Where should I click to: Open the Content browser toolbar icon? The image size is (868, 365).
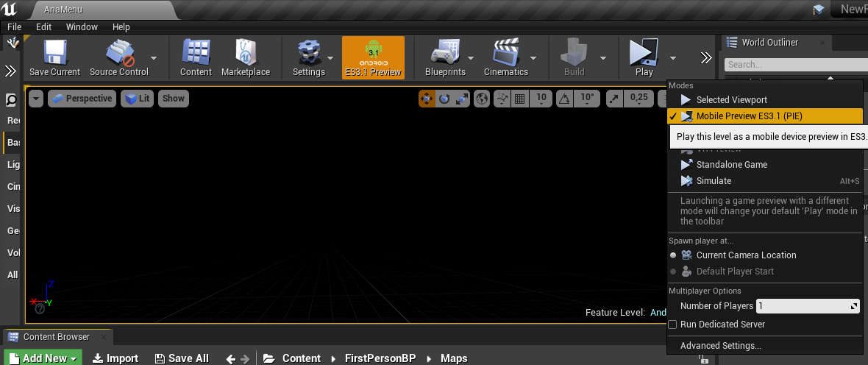click(x=196, y=53)
